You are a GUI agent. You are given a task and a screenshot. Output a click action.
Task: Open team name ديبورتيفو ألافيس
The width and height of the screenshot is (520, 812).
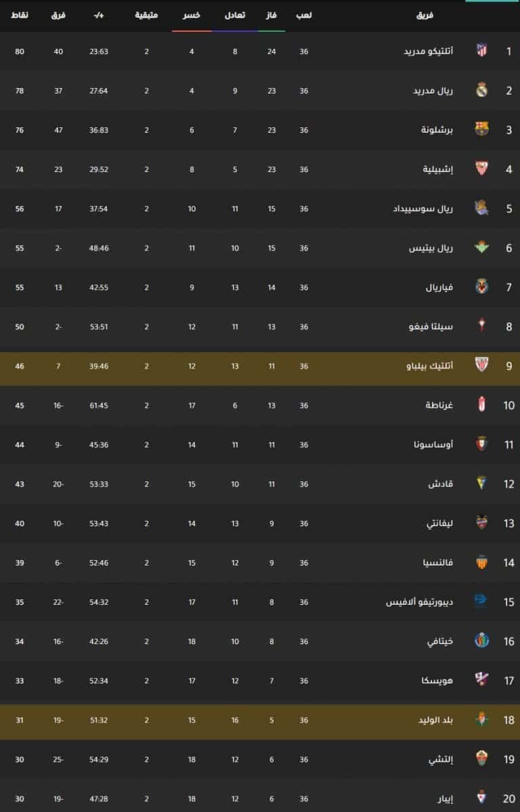click(420, 602)
